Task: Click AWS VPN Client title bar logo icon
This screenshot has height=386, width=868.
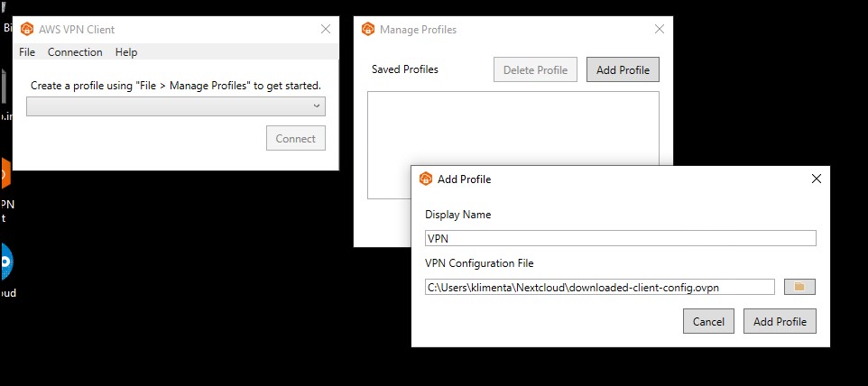Action: click(26, 29)
